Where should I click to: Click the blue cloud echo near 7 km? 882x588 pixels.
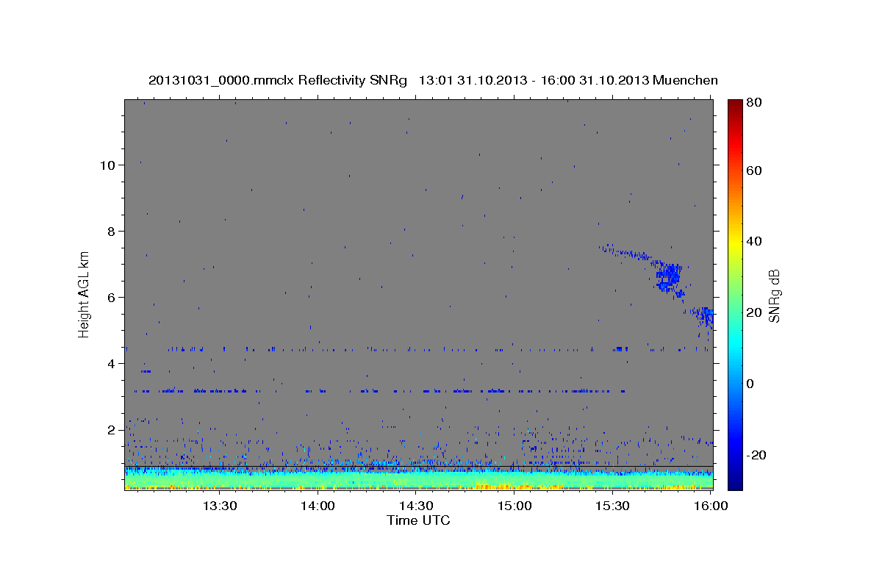[669, 276]
